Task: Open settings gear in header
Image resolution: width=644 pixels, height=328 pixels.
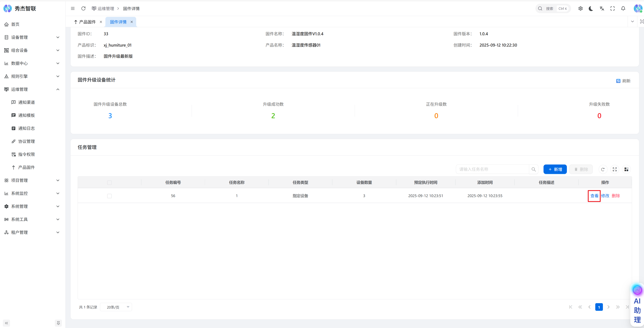Action: (581, 8)
